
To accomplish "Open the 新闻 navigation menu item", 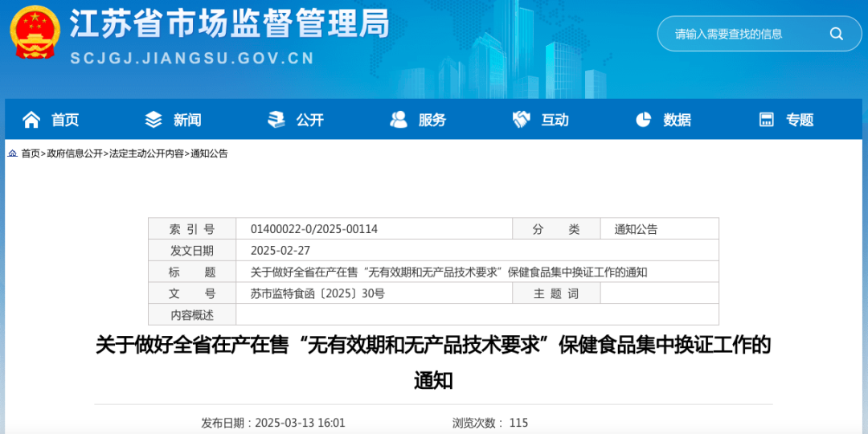I will click(x=187, y=120).
